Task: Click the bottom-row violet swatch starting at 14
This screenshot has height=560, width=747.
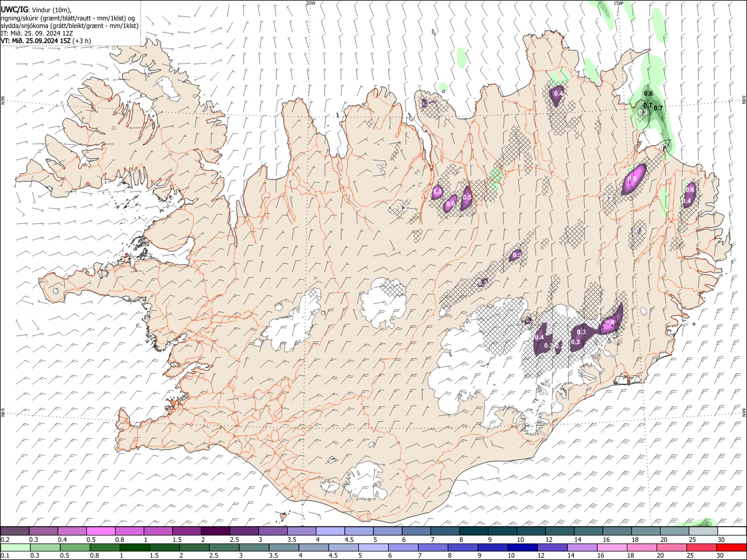Action: (x=583, y=548)
